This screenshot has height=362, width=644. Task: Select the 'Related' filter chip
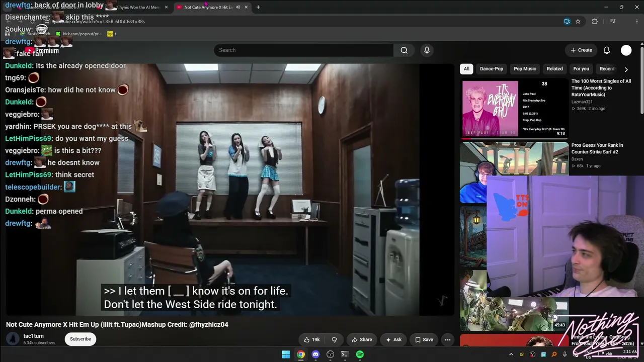pyautogui.click(x=554, y=69)
